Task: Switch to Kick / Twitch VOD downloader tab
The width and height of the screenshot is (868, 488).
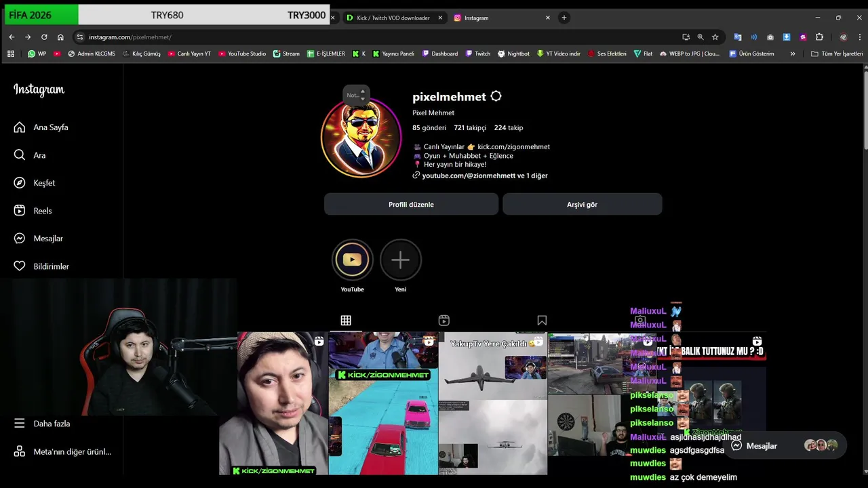Action: click(393, 18)
